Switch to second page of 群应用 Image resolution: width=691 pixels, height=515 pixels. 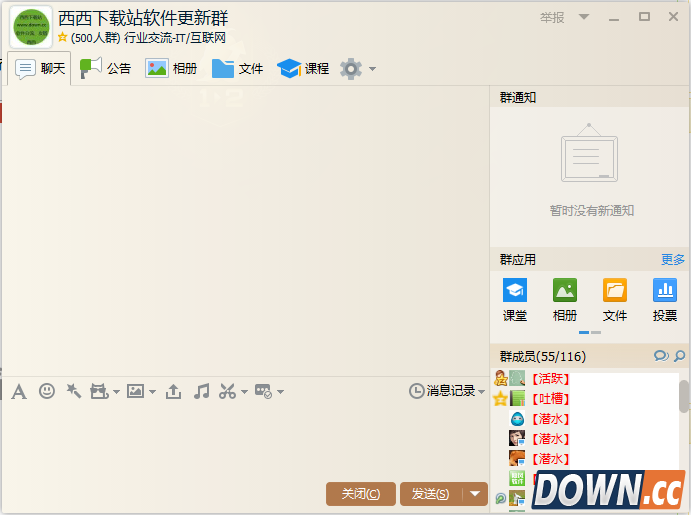coord(596,333)
